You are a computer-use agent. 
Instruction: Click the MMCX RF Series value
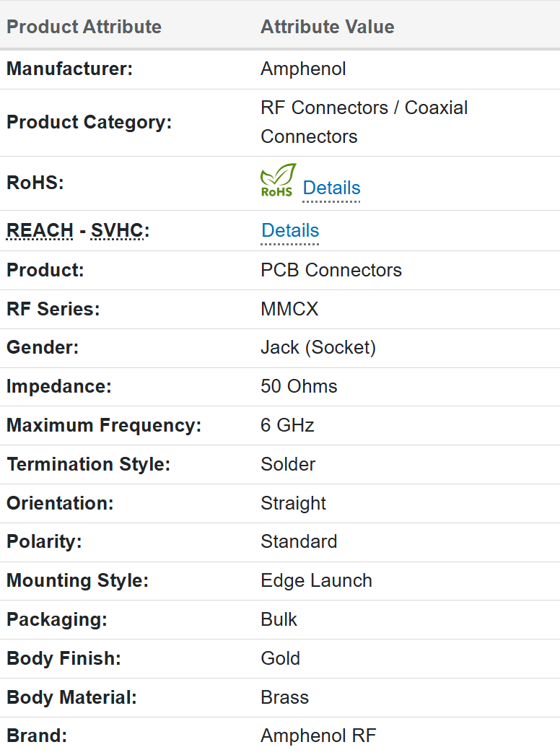point(289,309)
